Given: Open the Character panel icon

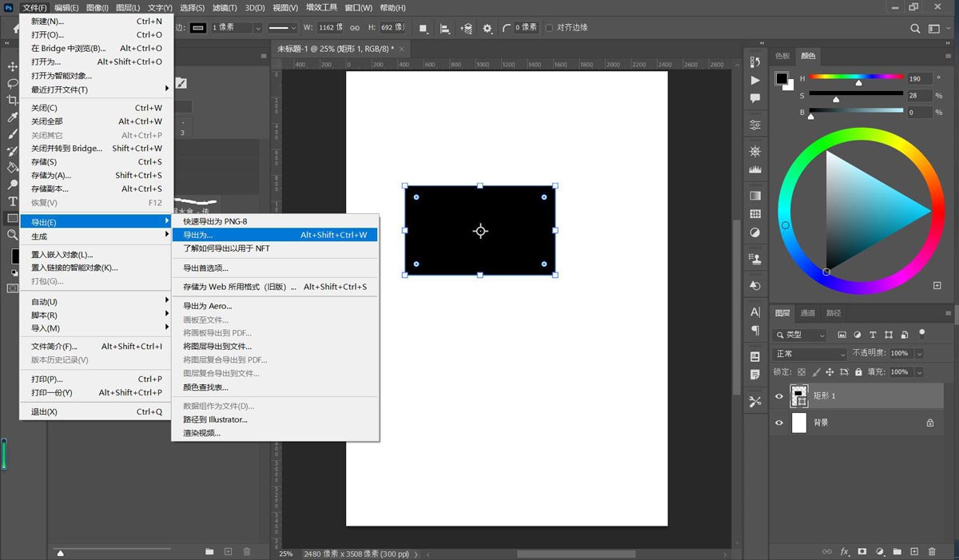Looking at the screenshot, I should pyautogui.click(x=755, y=312).
